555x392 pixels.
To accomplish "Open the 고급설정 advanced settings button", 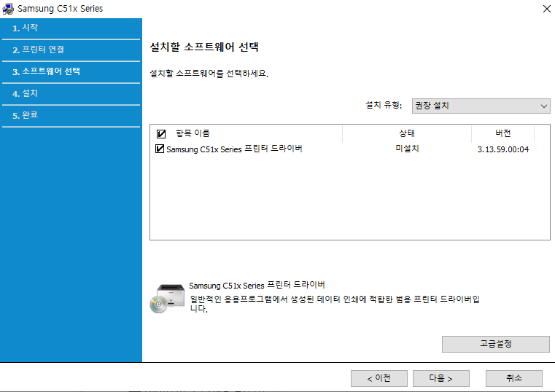I will point(495,344).
